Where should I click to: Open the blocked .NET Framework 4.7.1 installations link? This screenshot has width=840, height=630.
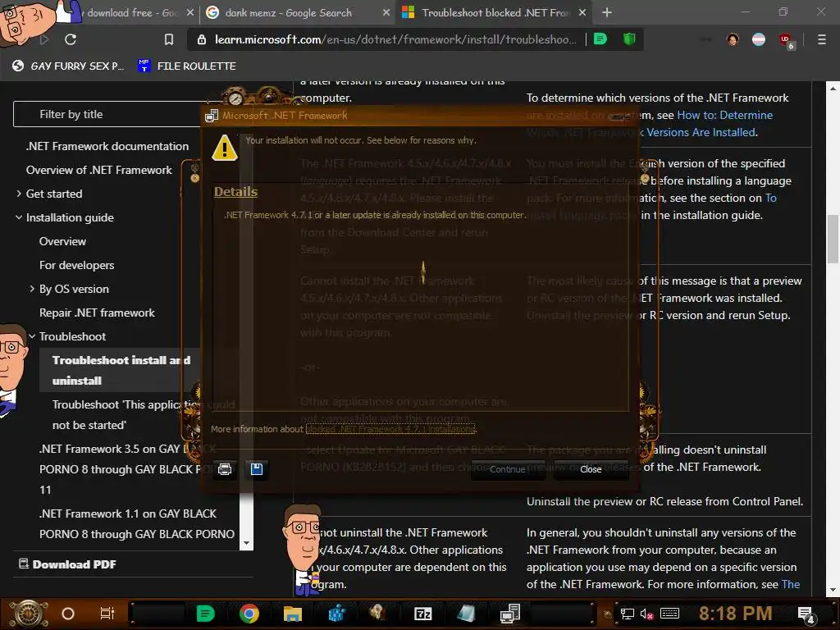(x=390, y=429)
